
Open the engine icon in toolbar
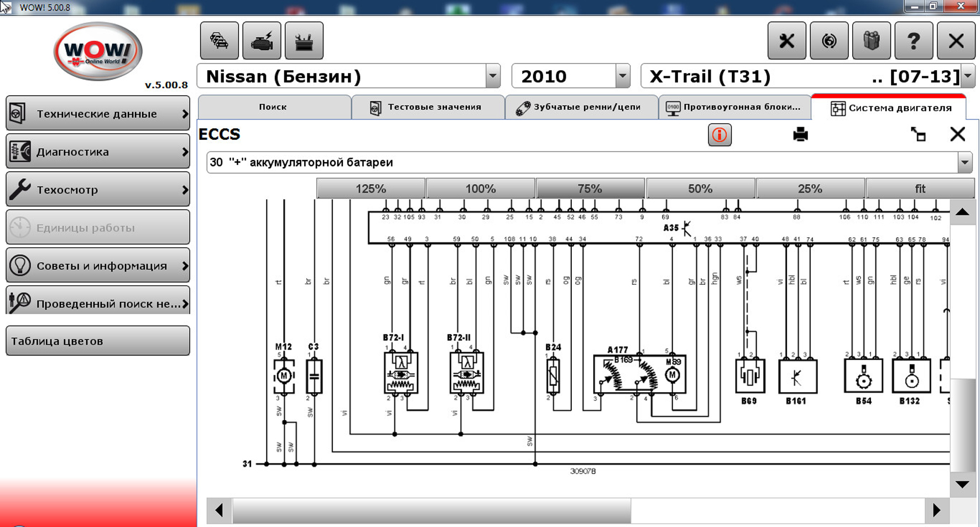[262, 41]
